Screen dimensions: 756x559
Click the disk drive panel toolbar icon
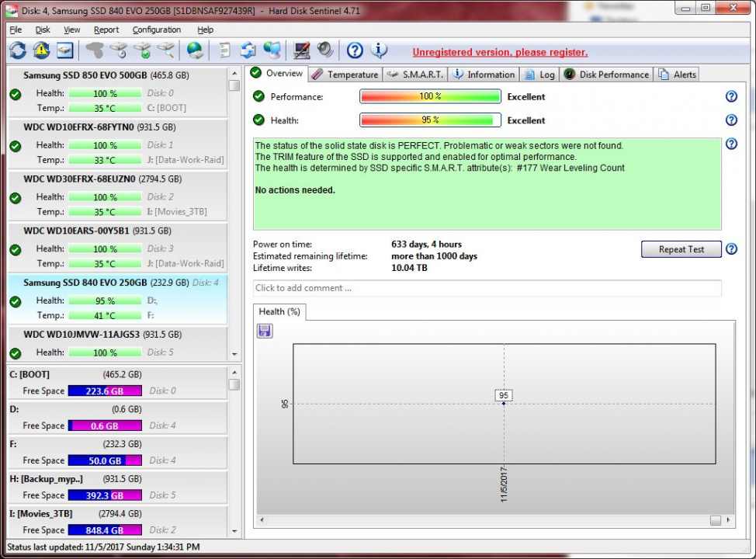click(x=65, y=50)
